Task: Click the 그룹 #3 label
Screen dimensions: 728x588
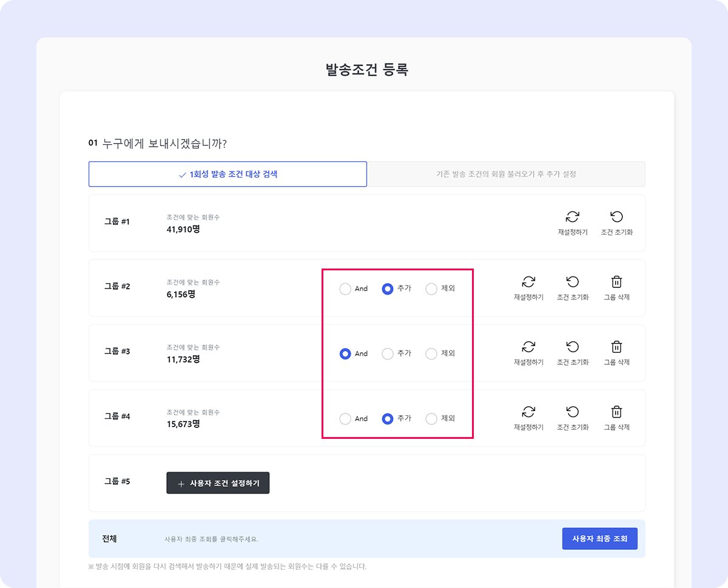Action: [x=117, y=351]
